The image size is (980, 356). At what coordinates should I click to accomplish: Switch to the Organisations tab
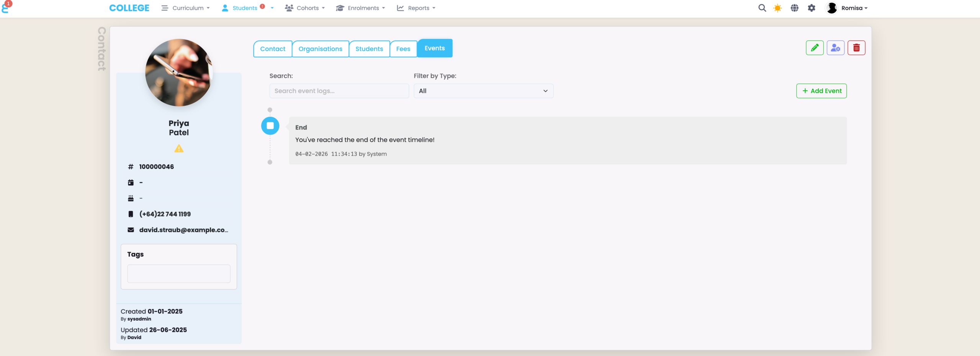[x=320, y=49]
